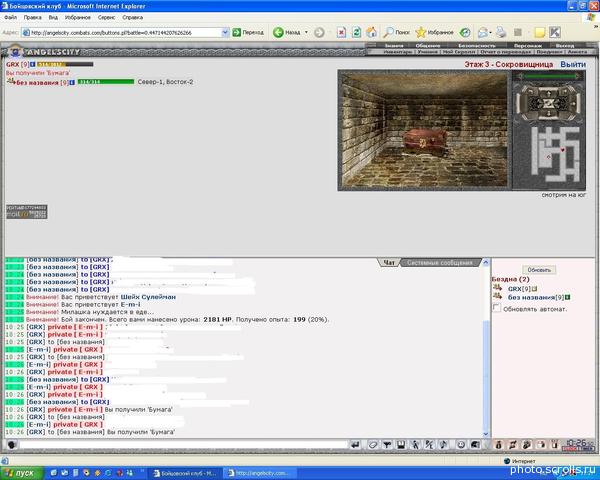Open the Вид menu
The height and width of the screenshot is (480, 600).
tap(53, 17)
